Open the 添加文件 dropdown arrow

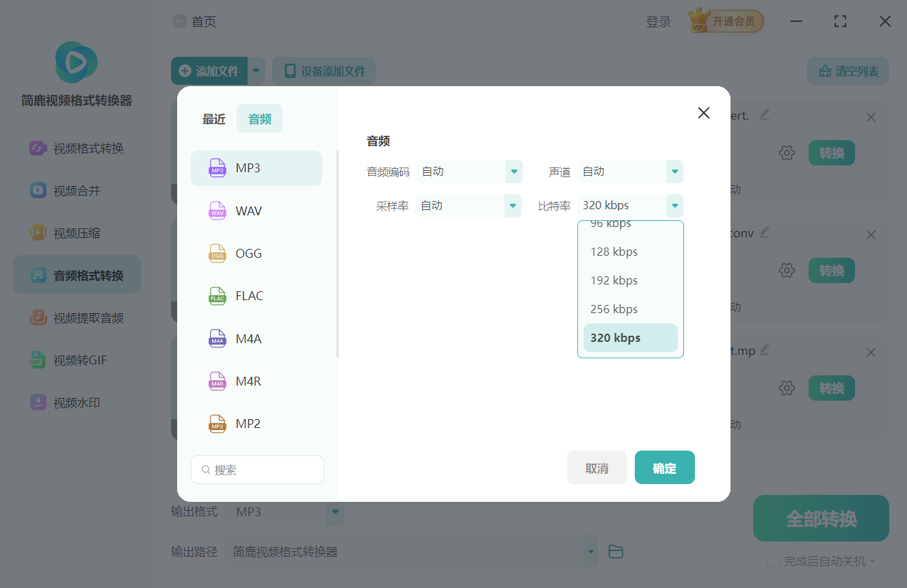257,70
